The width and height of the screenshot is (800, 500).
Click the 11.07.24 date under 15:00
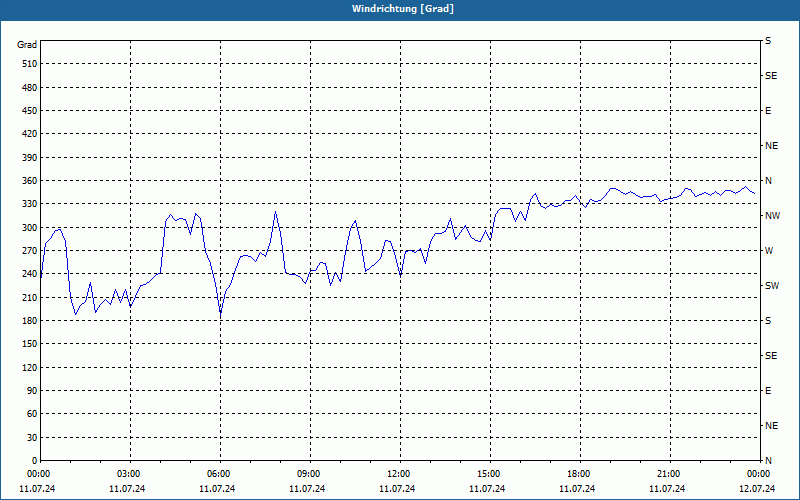(x=487, y=489)
